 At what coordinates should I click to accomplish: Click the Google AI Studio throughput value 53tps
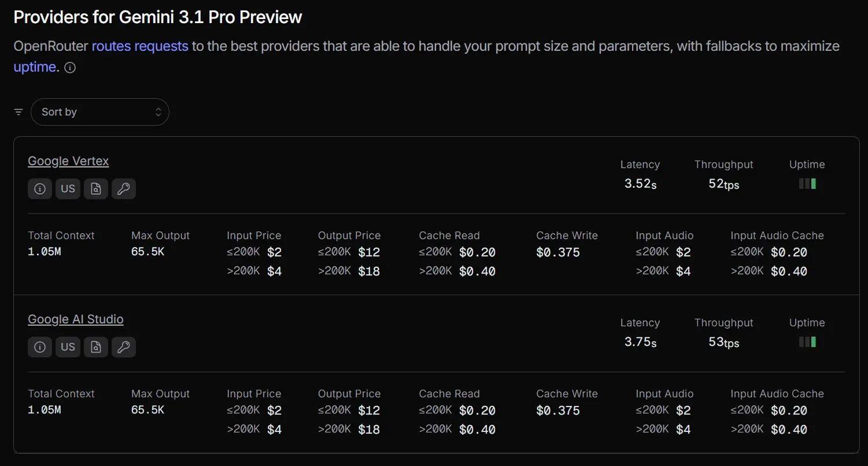(x=724, y=342)
